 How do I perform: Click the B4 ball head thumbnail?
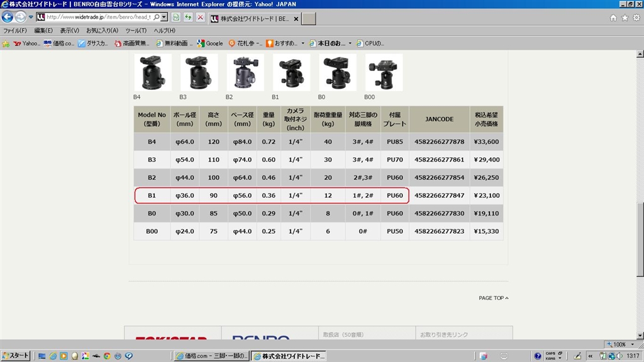coord(152,73)
